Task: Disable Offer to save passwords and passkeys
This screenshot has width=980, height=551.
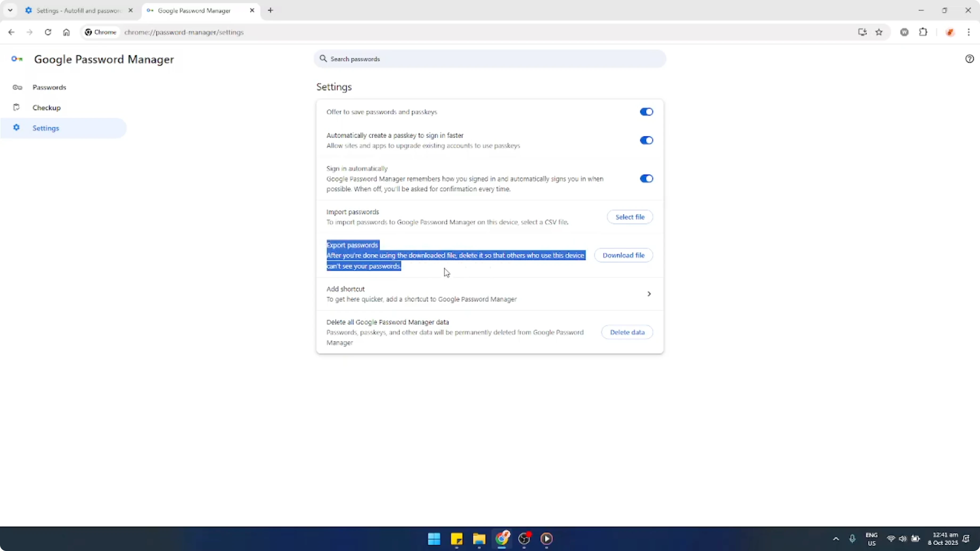Action: click(x=646, y=112)
